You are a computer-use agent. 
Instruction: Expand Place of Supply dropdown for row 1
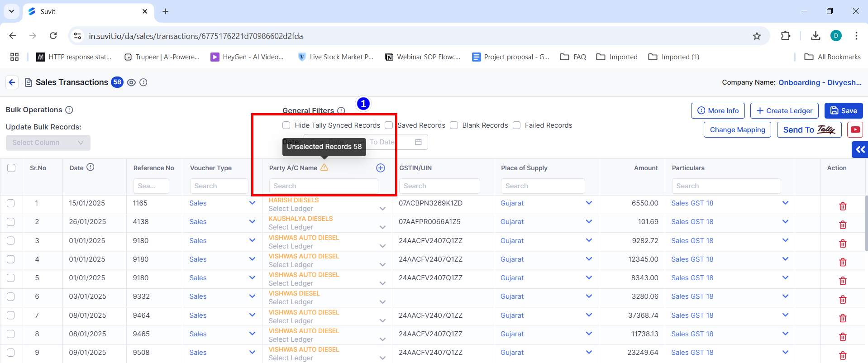click(x=589, y=203)
